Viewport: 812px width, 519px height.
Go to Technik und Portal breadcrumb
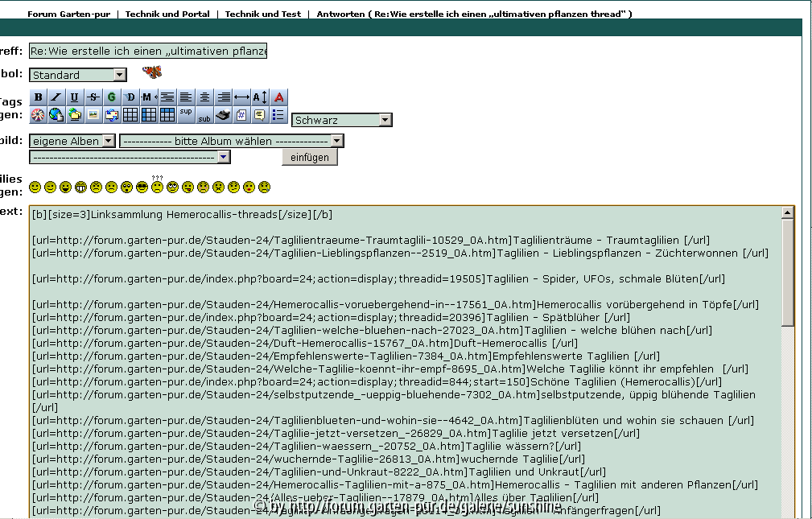(167, 14)
